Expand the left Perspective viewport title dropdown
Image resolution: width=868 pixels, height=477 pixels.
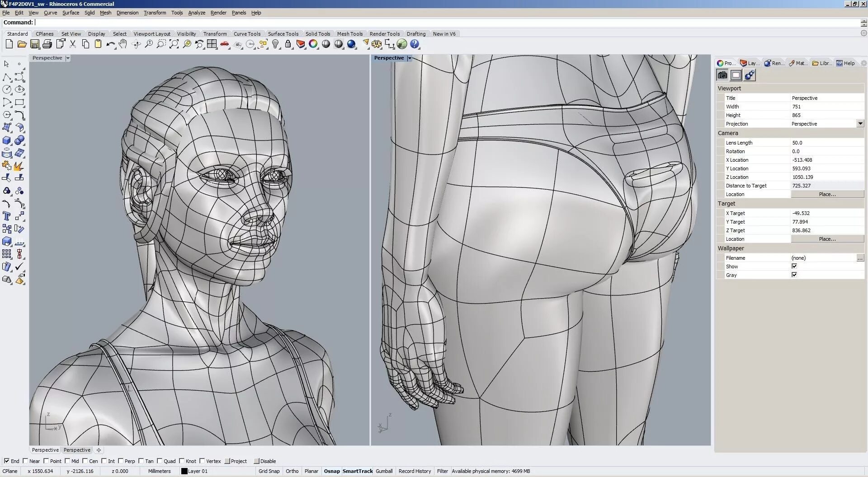tap(68, 58)
